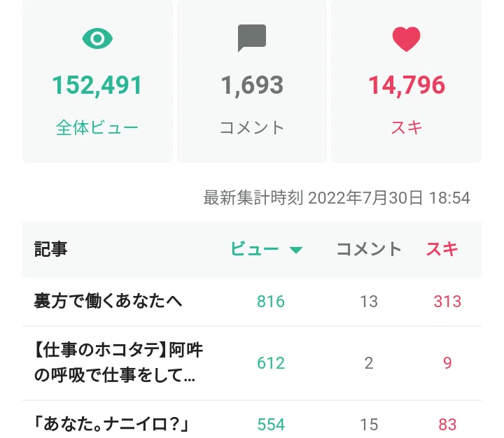Sort table by ビュー column

255,249
